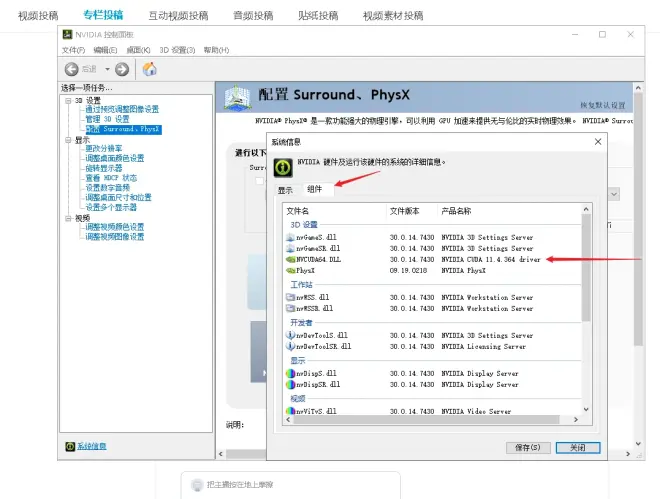Click the nvDispSR.dll color icon
The height and width of the screenshot is (499, 660).
(290, 384)
